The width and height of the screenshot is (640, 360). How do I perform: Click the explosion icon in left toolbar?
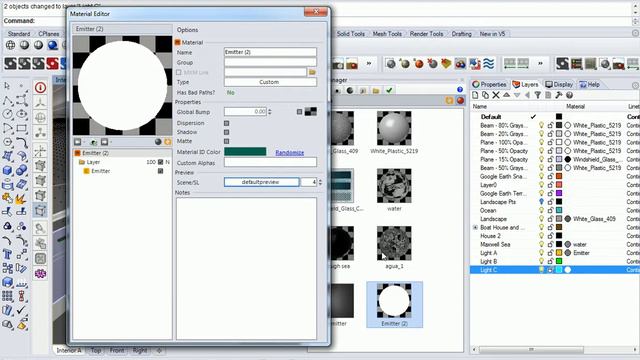pyautogui.click(x=21, y=198)
